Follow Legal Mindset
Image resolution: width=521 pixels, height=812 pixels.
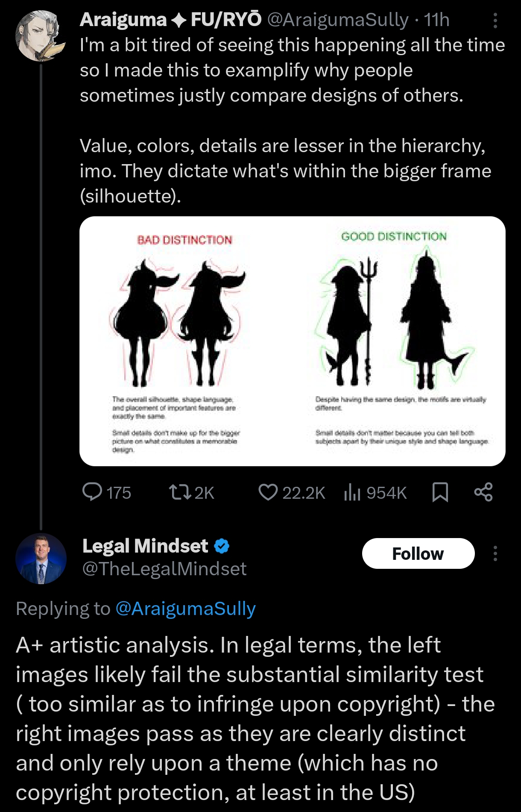tap(418, 553)
